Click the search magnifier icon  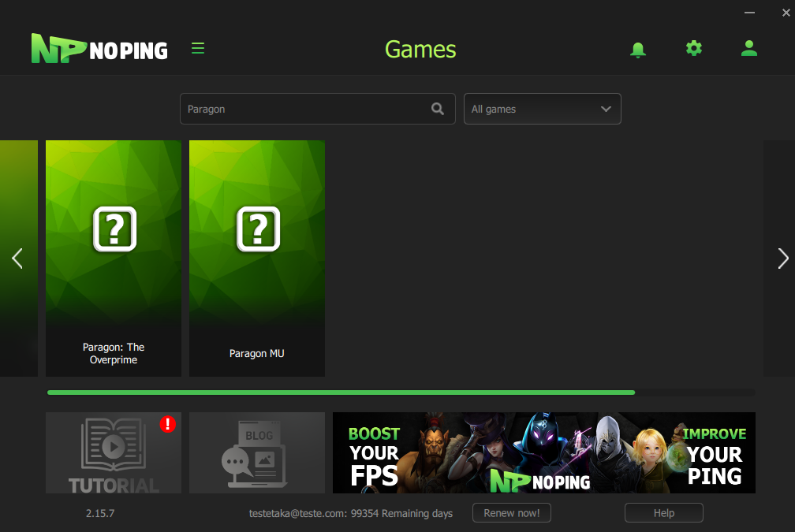[438, 109]
